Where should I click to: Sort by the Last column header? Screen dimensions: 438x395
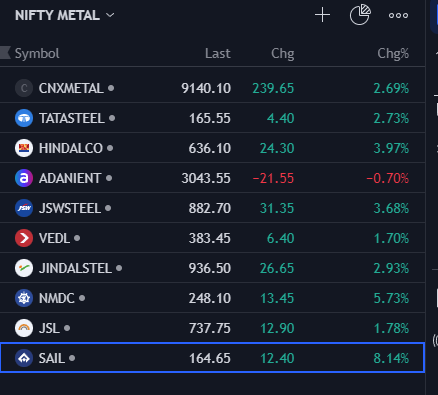(218, 53)
